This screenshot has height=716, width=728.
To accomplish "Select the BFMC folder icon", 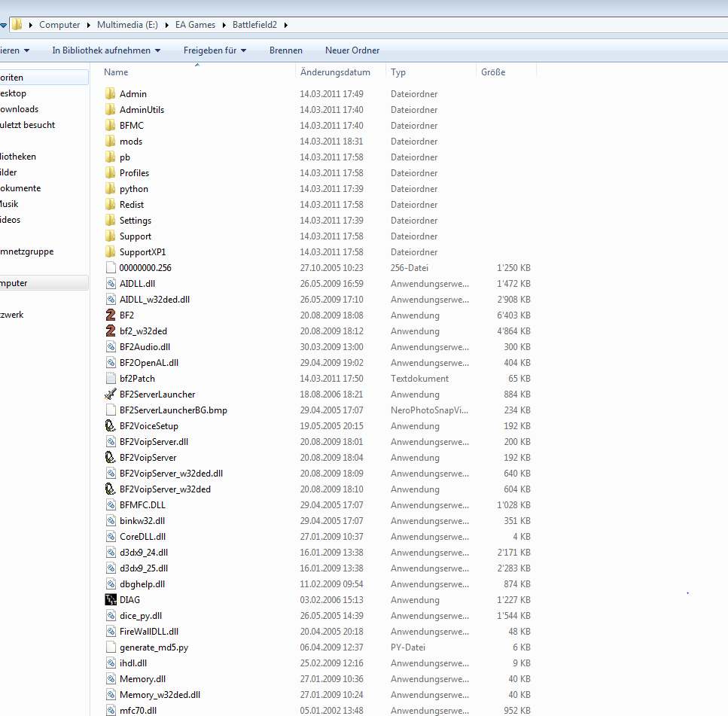I will pos(110,126).
